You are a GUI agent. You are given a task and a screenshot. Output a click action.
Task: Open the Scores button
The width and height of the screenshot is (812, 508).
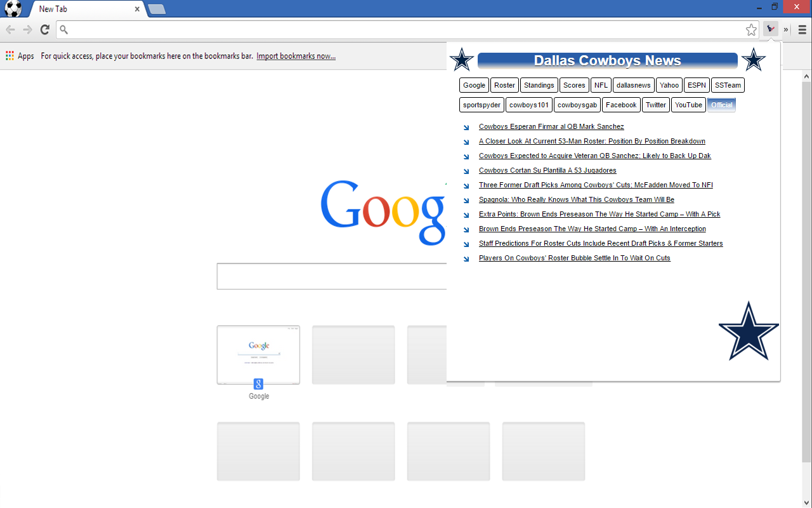coord(574,85)
